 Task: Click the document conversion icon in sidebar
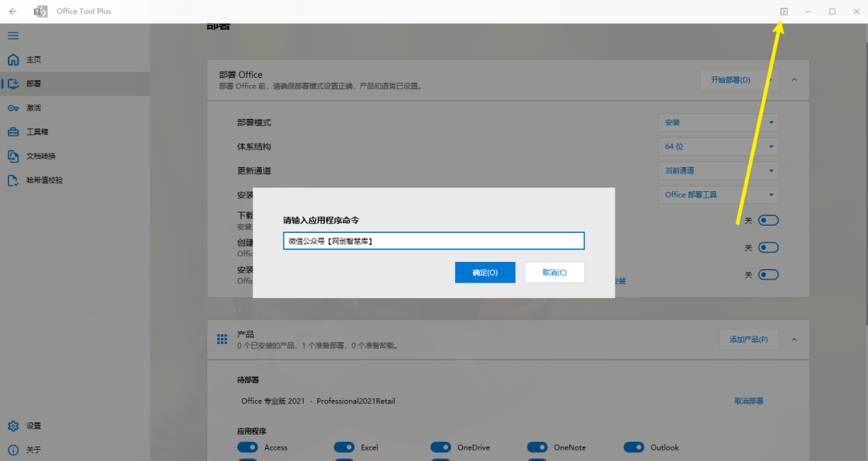pos(14,156)
